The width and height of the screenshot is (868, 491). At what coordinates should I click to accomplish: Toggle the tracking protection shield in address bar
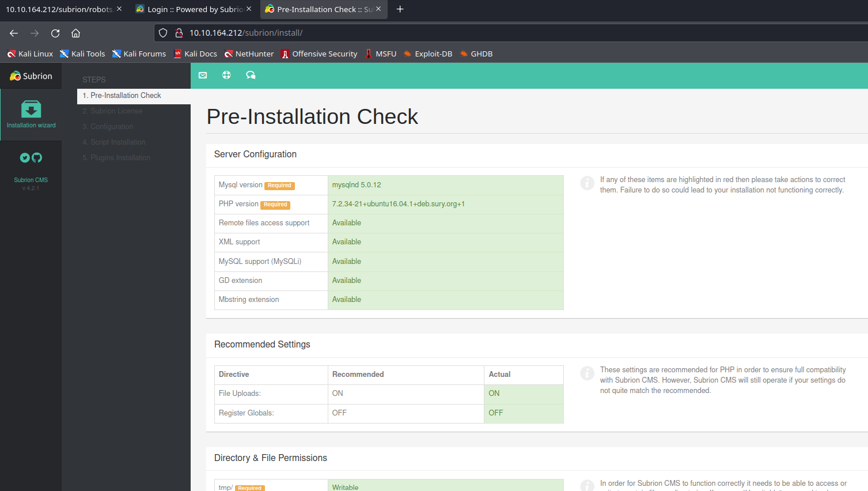click(x=163, y=33)
